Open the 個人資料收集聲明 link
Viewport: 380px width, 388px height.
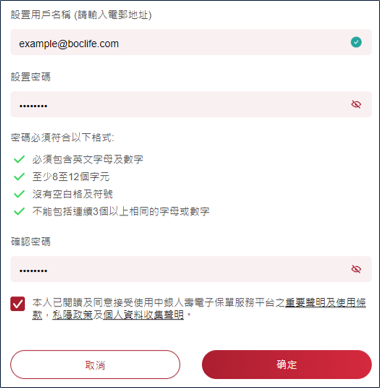tap(143, 315)
